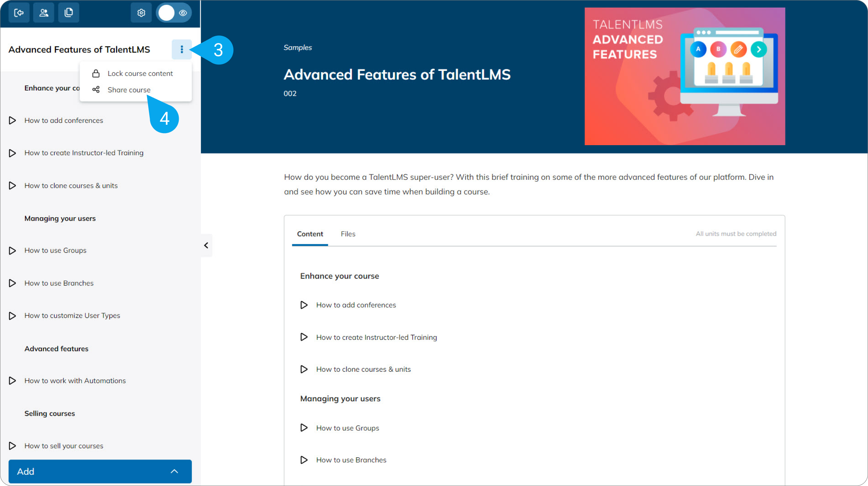
Task: Click play icon beside main How to add conferences
Action: click(304, 305)
